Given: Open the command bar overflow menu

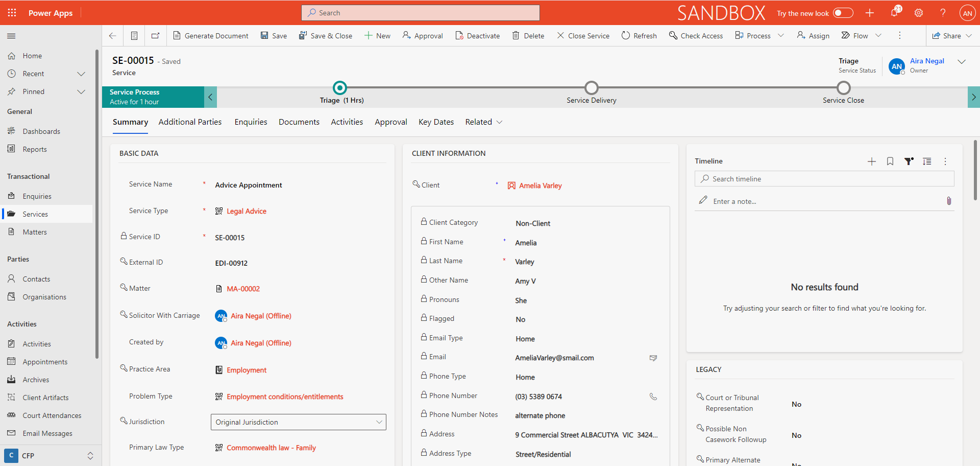Looking at the screenshot, I should point(900,36).
